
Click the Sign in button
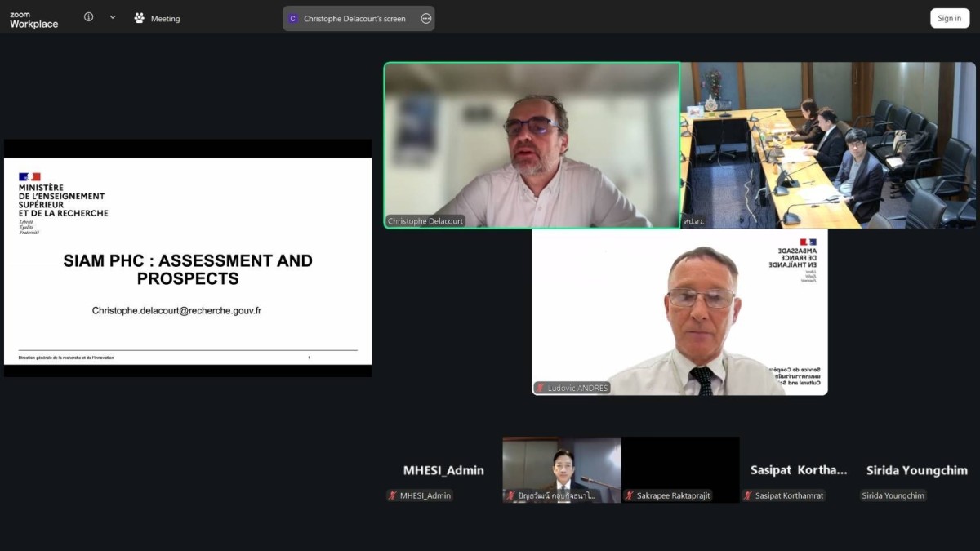[950, 18]
